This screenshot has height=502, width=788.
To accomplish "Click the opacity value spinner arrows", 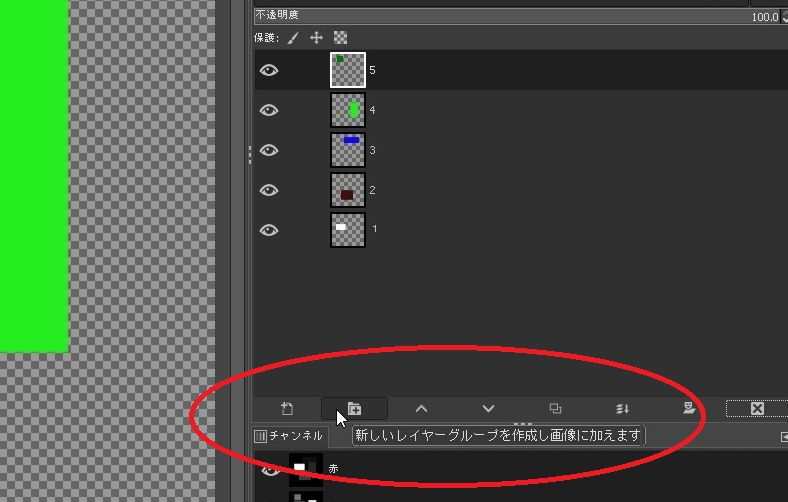I will [784, 17].
